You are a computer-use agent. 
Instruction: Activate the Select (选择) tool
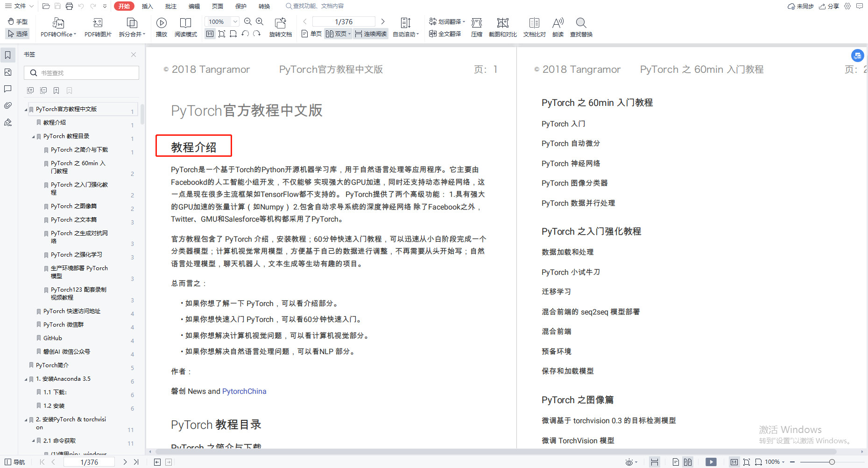pos(18,34)
